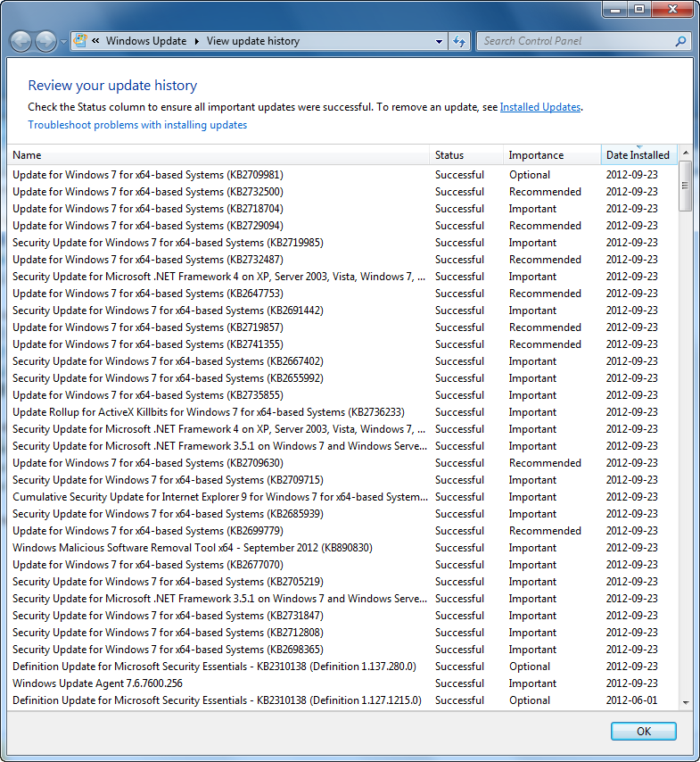
Task: Click the search magnifier icon
Action: pos(681,41)
